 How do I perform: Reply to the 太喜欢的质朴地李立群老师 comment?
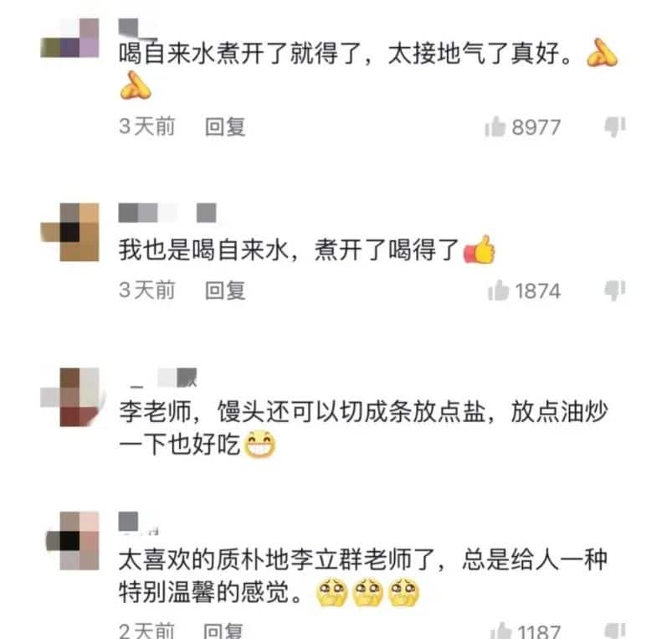point(223,631)
